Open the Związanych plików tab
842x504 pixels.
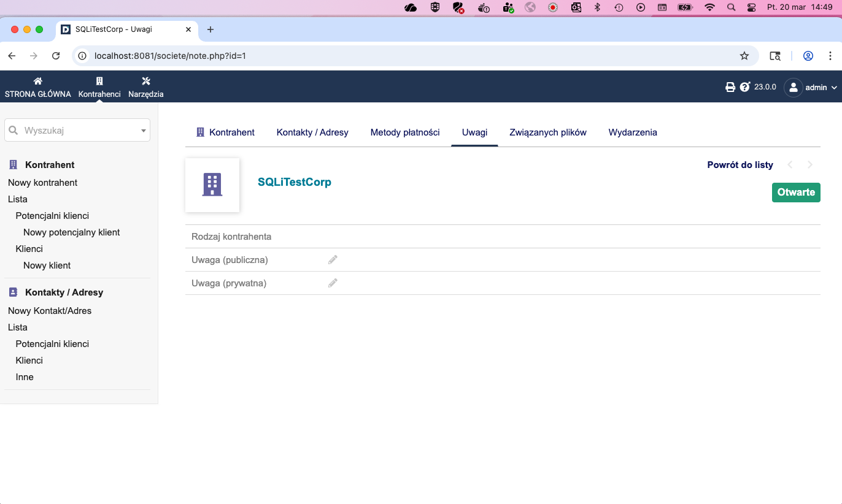click(548, 132)
